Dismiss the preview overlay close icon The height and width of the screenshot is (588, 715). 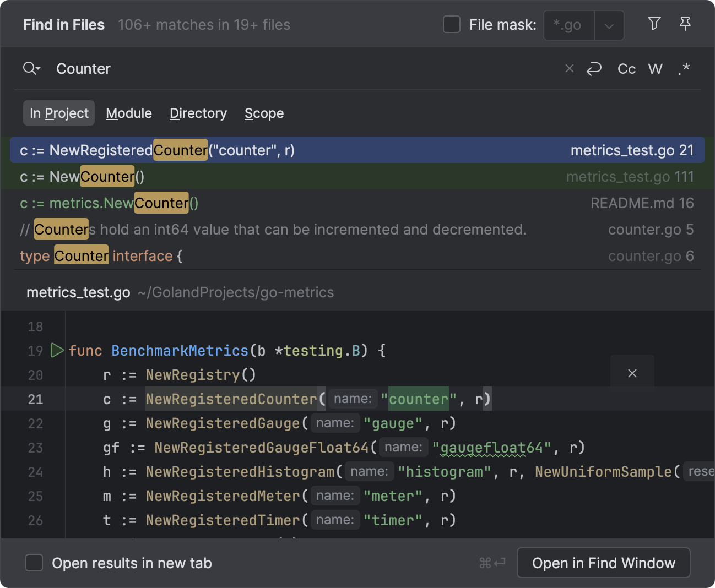coord(632,373)
